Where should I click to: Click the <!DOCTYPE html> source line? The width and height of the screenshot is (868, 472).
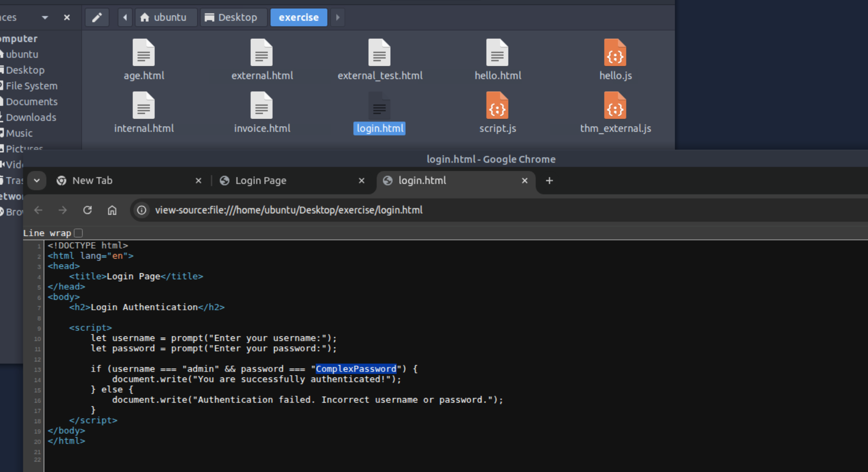(x=88, y=245)
